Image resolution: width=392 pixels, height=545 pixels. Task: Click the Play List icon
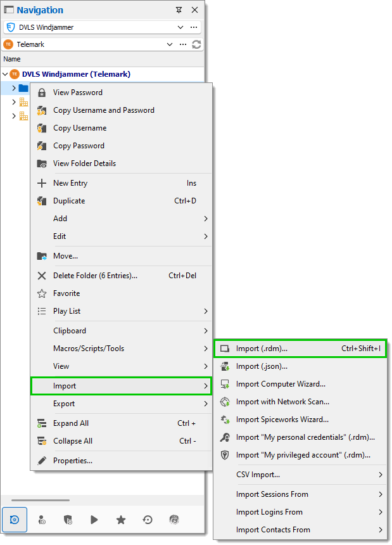pyautogui.click(x=42, y=311)
